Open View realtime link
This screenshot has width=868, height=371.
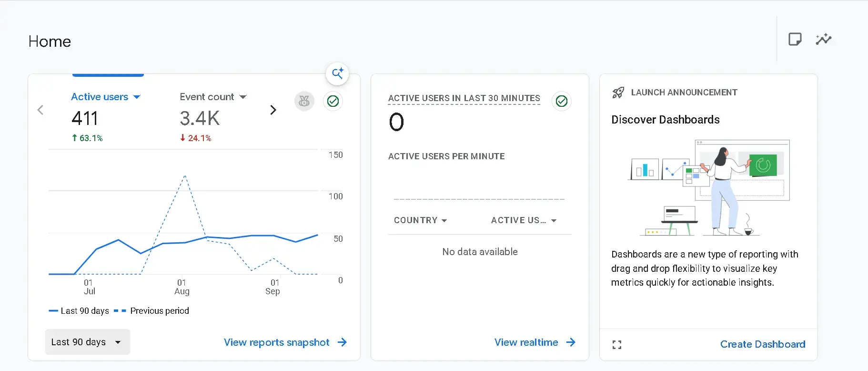pyautogui.click(x=535, y=342)
